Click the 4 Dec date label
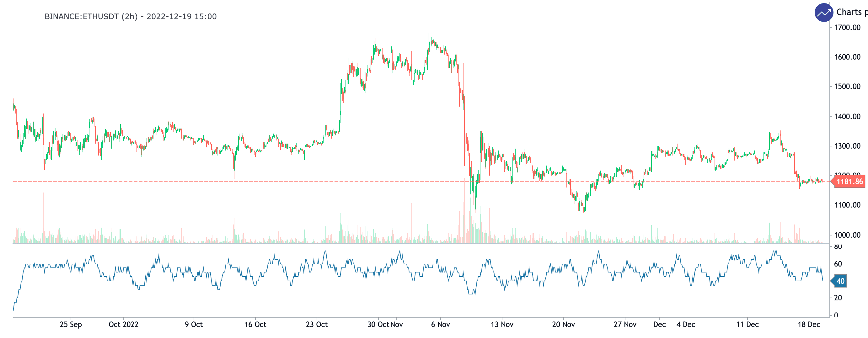The width and height of the screenshot is (868, 338). (x=686, y=325)
